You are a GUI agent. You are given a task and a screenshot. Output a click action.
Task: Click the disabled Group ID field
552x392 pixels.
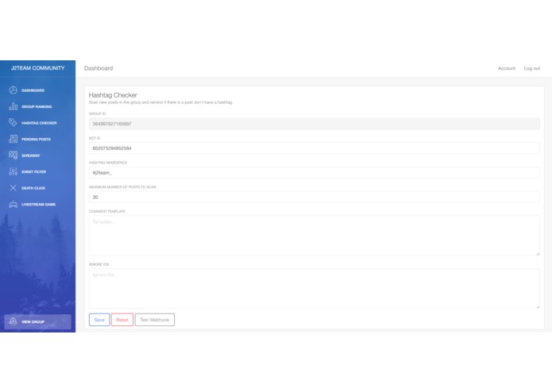tap(314, 124)
